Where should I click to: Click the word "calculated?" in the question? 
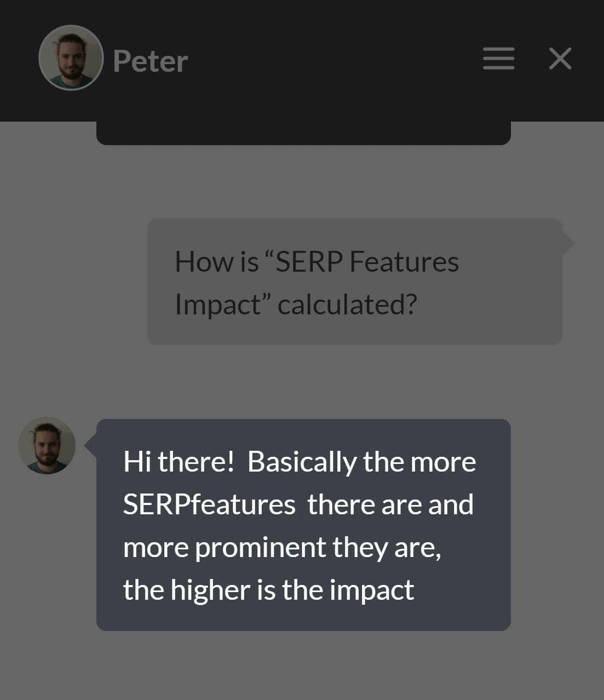(347, 304)
